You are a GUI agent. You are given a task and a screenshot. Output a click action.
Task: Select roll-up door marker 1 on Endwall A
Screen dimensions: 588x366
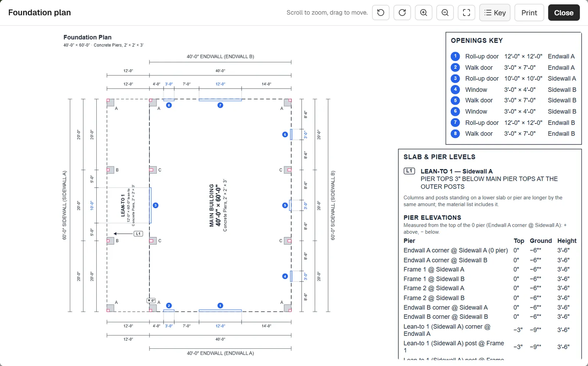coord(220,305)
